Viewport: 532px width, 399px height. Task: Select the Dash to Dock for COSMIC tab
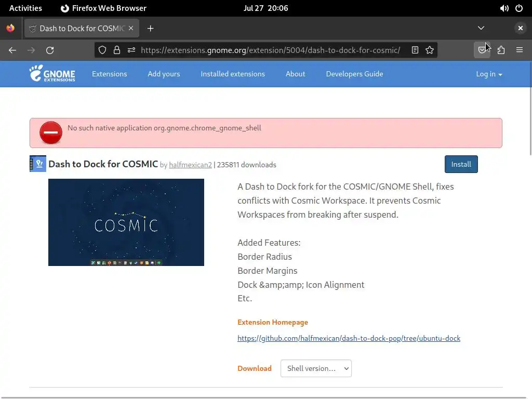tap(82, 29)
